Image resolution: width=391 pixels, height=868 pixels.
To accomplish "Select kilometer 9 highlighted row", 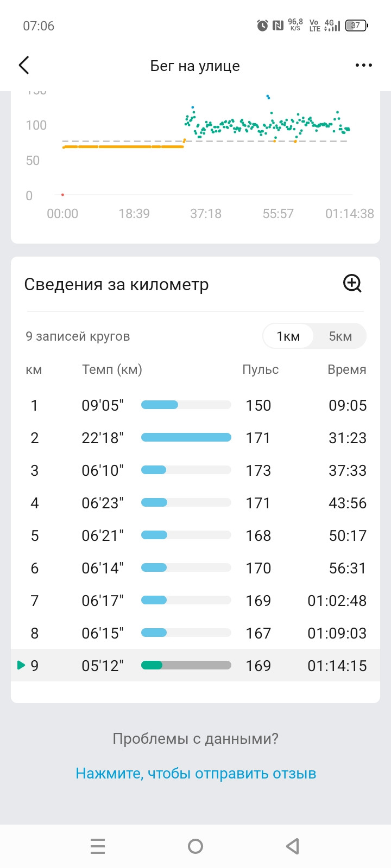I will coord(195,666).
